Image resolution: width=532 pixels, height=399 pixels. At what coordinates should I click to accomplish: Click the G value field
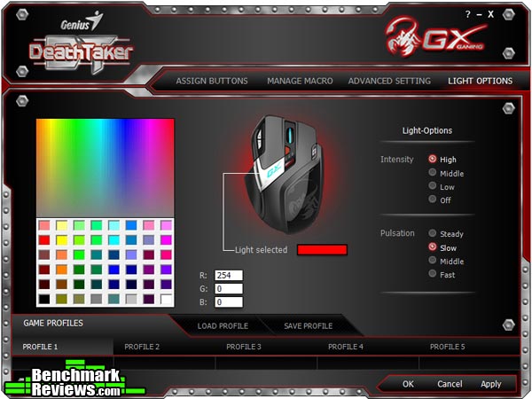click(x=229, y=289)
